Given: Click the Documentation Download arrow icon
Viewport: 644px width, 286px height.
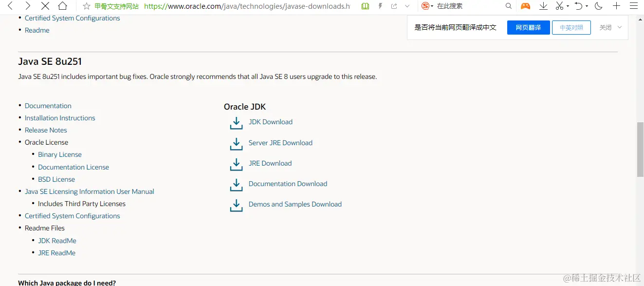Looking at the screenshot, I should click(x=236, y=185).
